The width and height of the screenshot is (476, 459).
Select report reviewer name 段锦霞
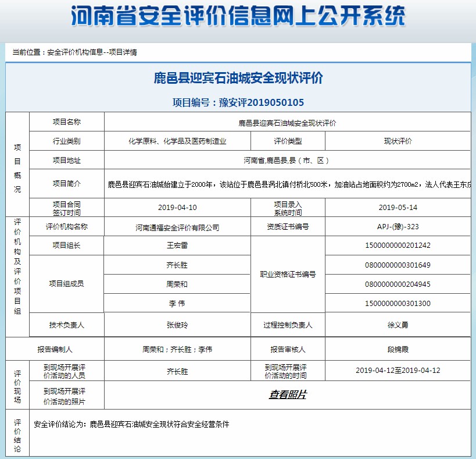pos(398,349)
